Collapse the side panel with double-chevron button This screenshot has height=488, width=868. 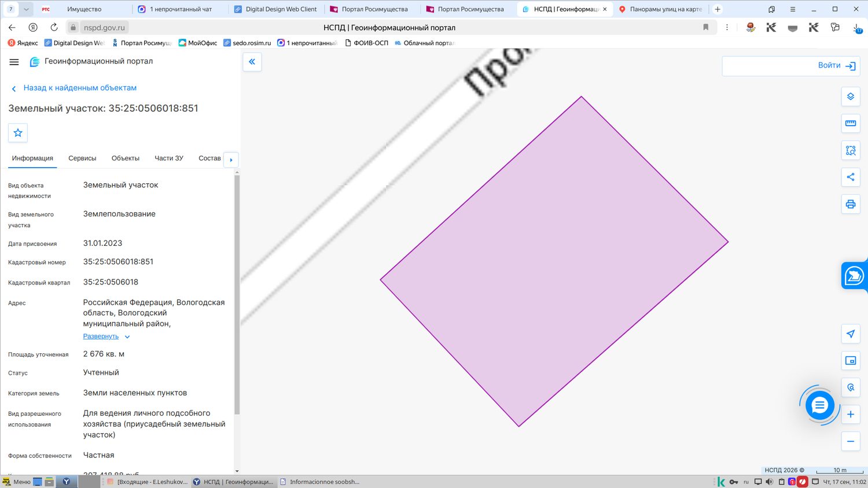click(252, 62)
